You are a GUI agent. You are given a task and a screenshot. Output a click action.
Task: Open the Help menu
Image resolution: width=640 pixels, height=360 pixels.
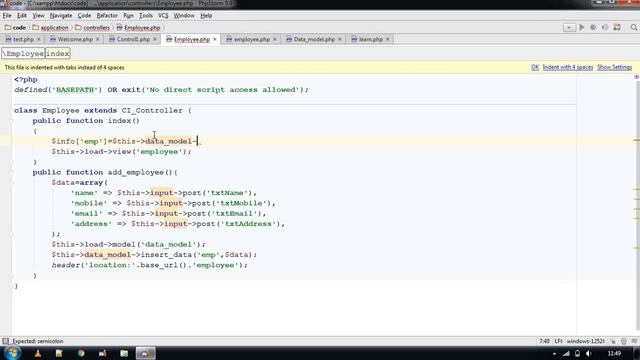pyautogui.click(x=206, y=16)
